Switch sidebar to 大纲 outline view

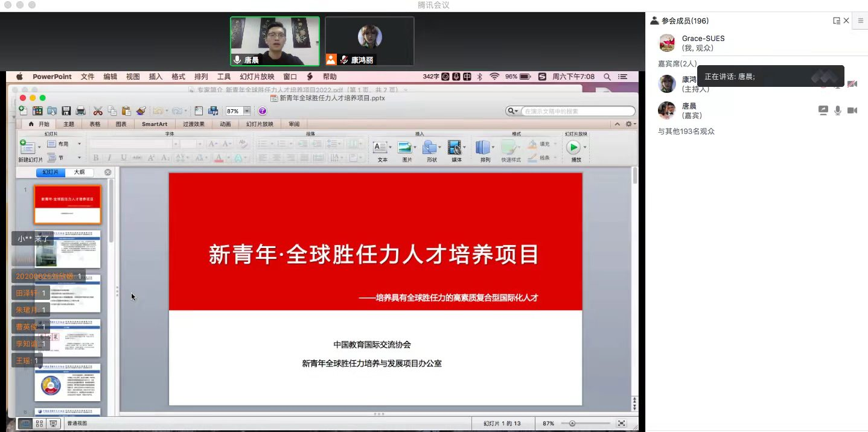80,172
